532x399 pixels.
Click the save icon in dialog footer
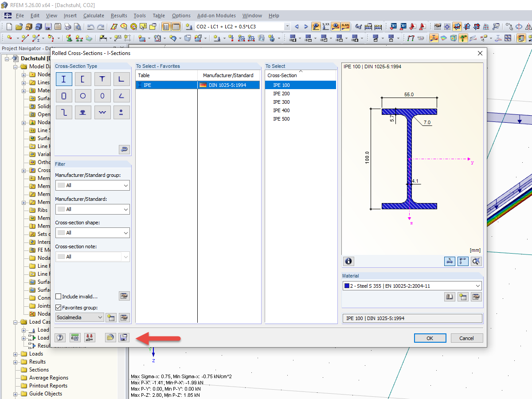click(x=124, y=338)
